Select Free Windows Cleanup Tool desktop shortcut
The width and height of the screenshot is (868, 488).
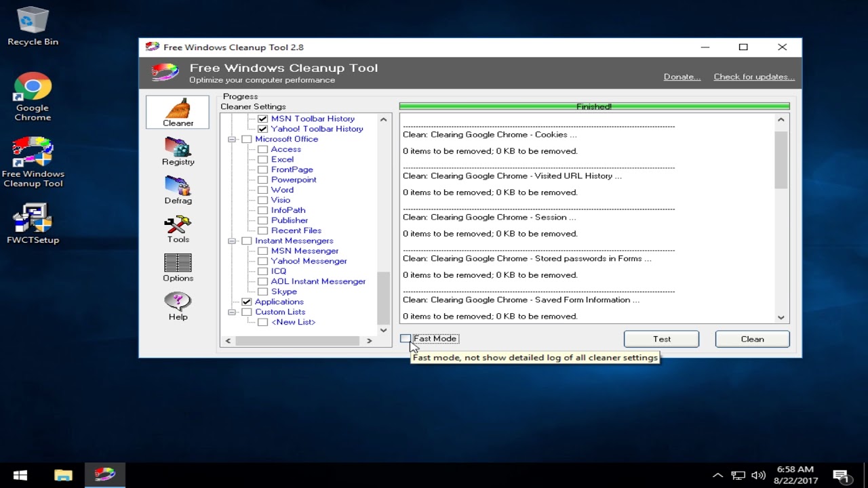pos(33,163)
